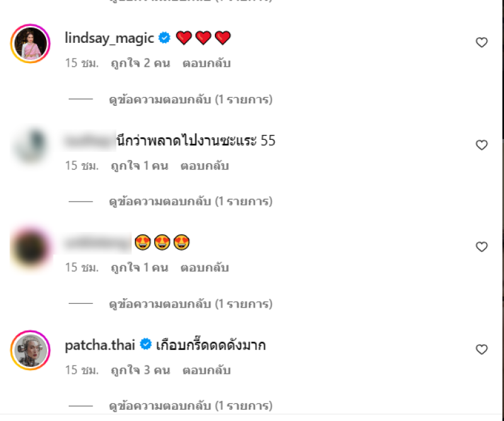Like the heart-eyes emoji comment
This screenshot has width=504, height=421.
point(481,246)
